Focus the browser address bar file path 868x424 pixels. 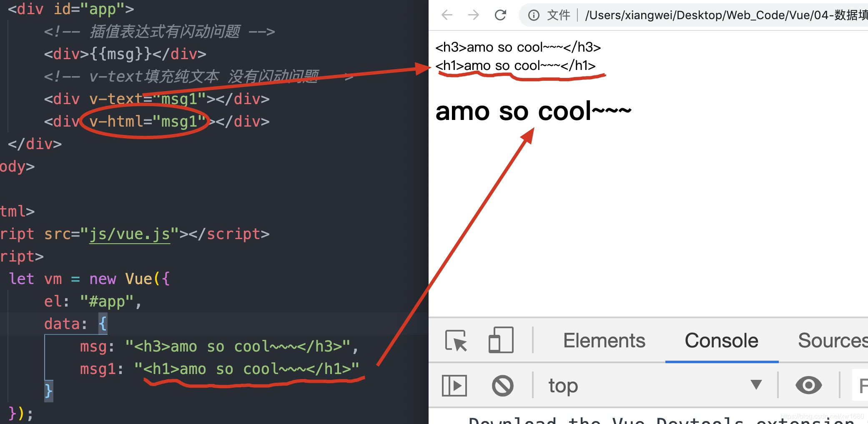point(726,15)
